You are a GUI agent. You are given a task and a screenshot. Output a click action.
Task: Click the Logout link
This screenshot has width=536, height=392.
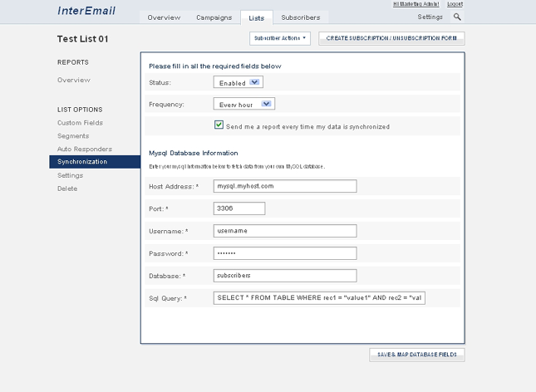click(455, 4)
